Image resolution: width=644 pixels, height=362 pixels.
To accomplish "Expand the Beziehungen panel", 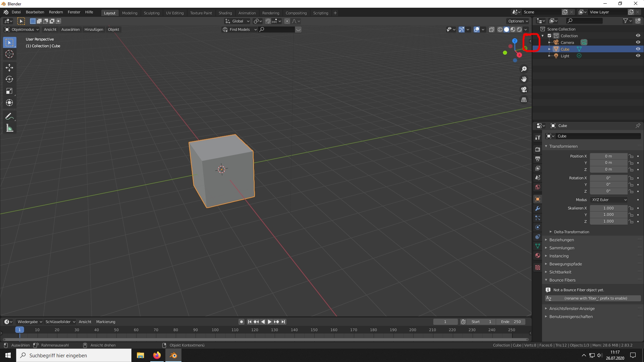I will (x=561, y=240).
